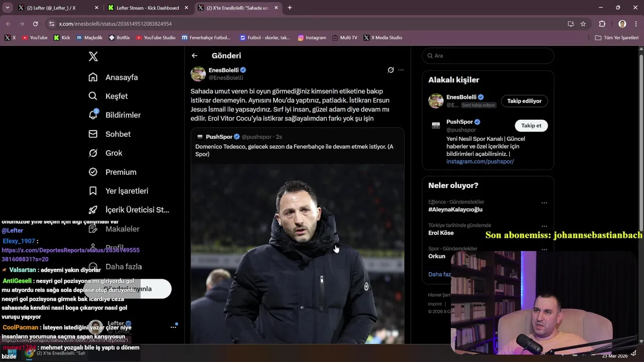Open options for Orkun trend

click(544, 249)
